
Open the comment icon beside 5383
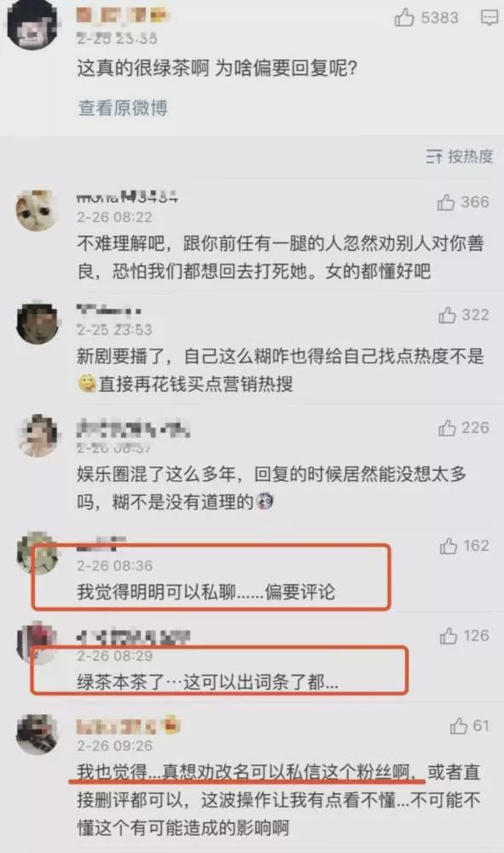tap(490, 17)
